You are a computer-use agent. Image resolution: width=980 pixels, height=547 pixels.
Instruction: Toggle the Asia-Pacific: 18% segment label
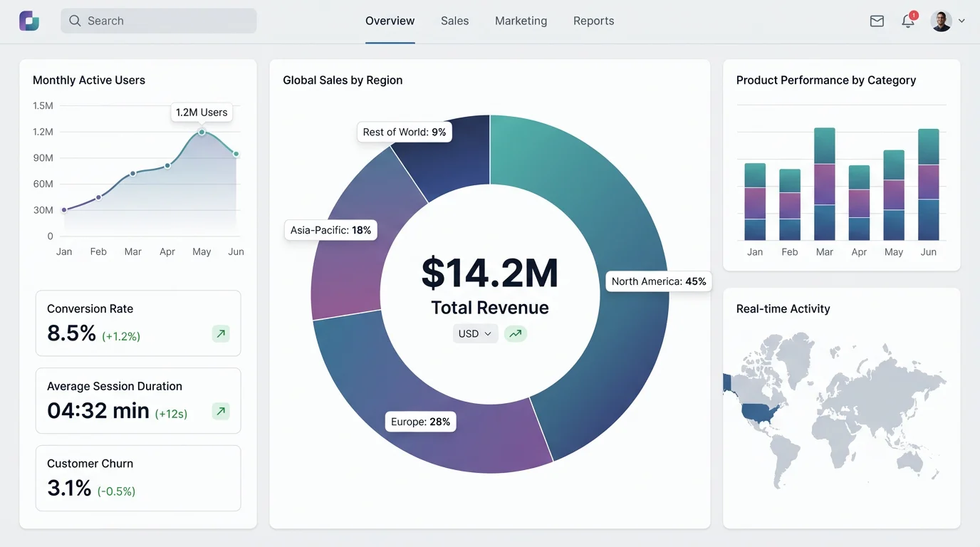330,230
